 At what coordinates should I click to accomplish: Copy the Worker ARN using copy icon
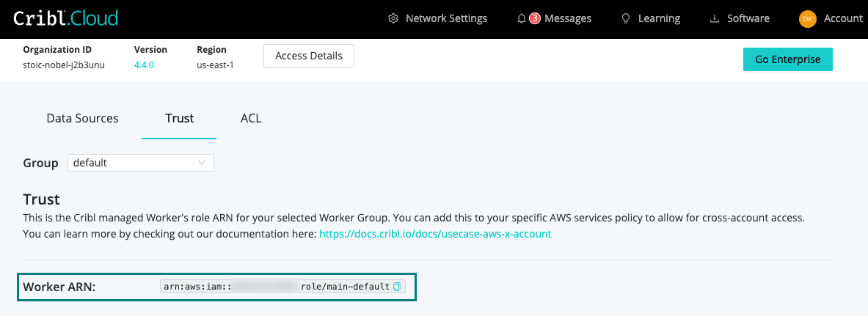coord(397,287)
